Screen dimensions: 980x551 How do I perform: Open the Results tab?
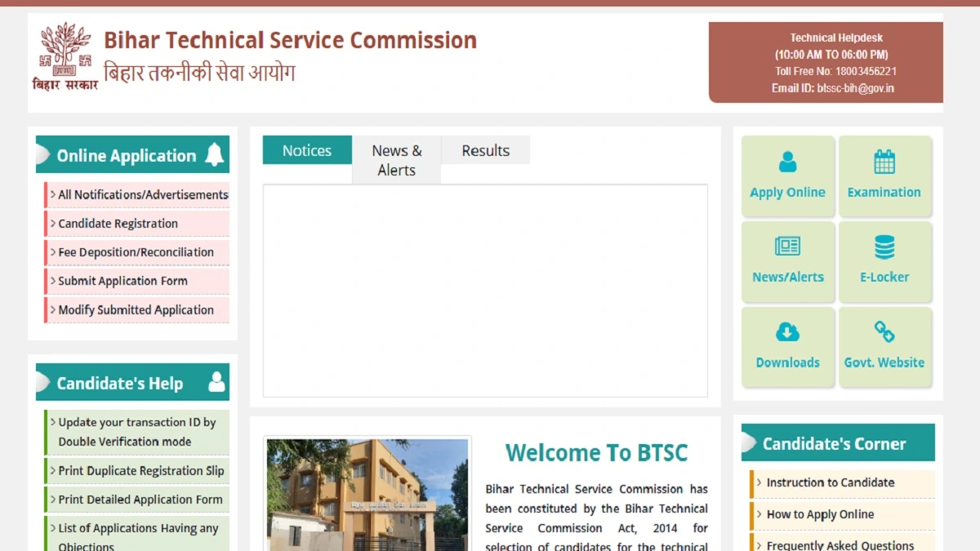485,150
